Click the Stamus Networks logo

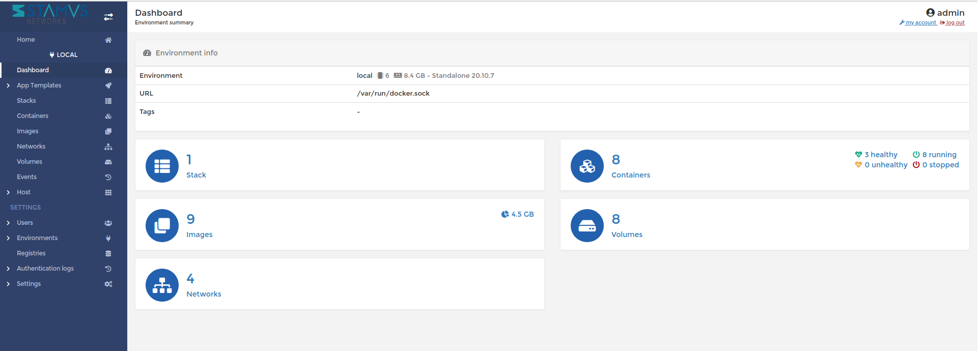pos(50,14)
